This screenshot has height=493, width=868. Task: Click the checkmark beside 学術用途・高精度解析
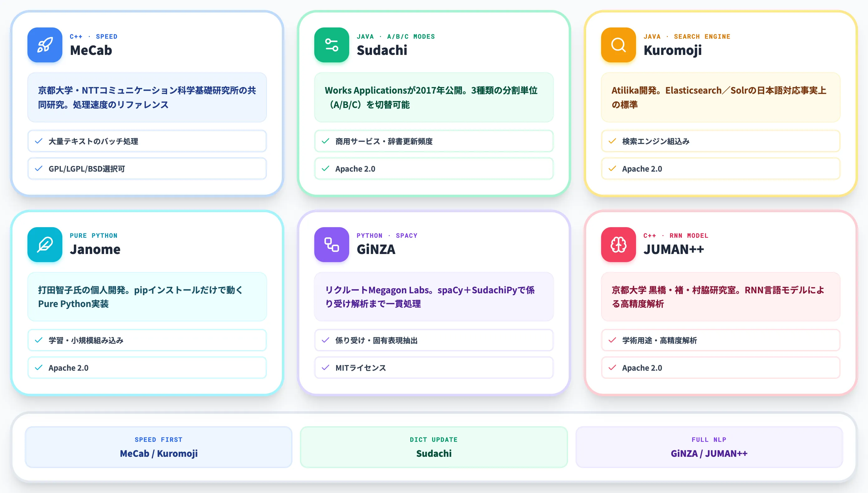(x=612, y=340)
